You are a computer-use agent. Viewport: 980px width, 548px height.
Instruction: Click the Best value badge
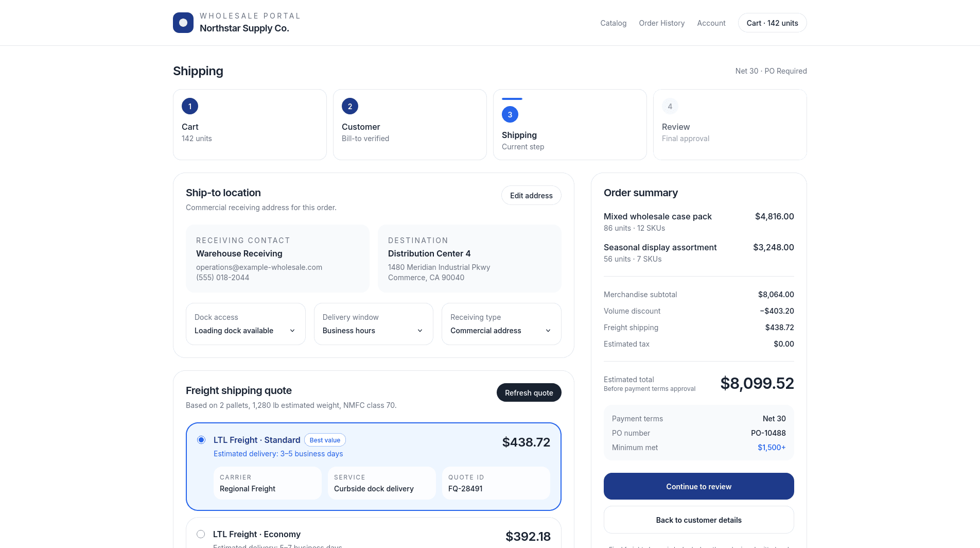pyautogui.click(x=325, y=440)
